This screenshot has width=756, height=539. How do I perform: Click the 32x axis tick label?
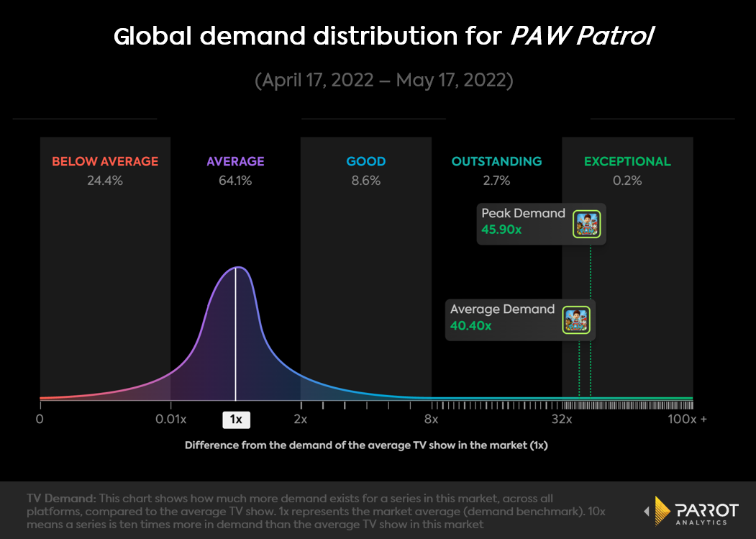click(562, 420)
